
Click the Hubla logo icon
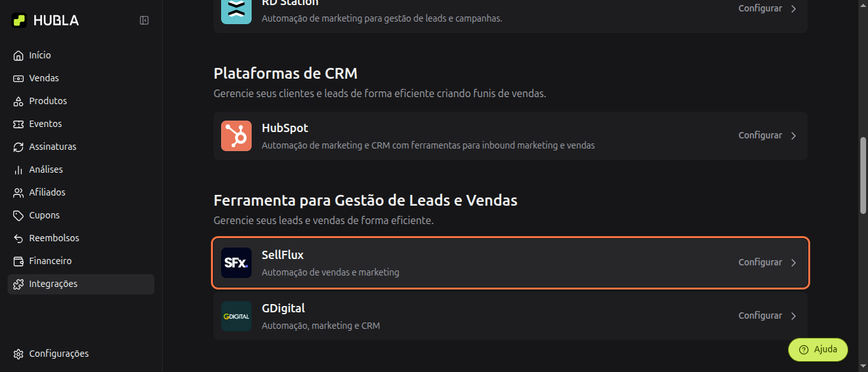(19, 20)
